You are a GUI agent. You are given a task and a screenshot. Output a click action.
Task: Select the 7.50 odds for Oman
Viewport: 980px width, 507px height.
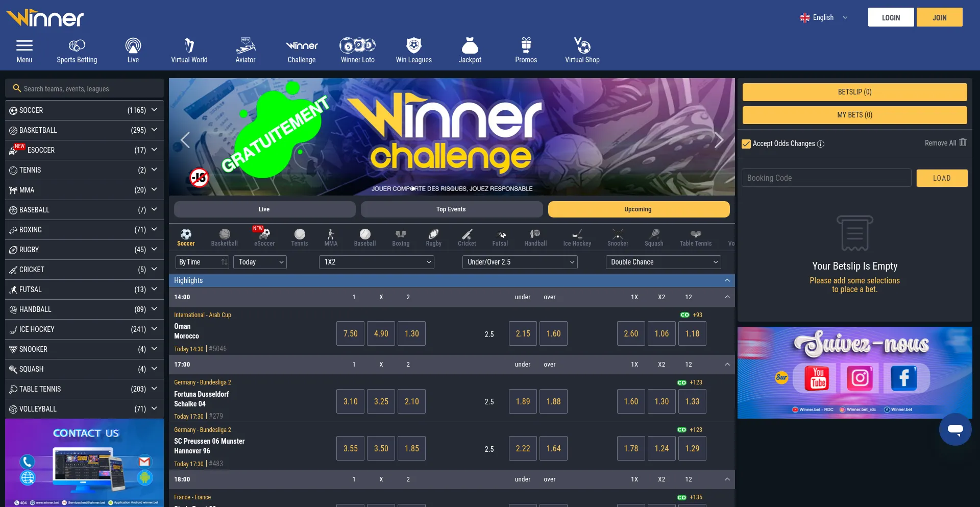tap(350, 333)
